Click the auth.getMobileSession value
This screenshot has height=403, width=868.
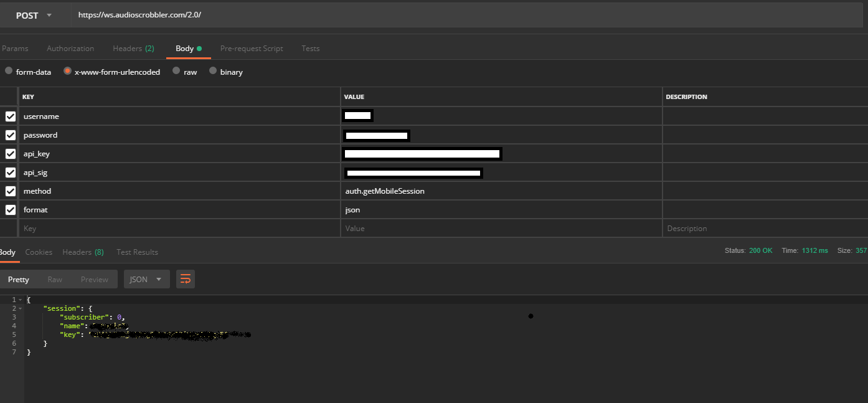(x=385, y=191)
